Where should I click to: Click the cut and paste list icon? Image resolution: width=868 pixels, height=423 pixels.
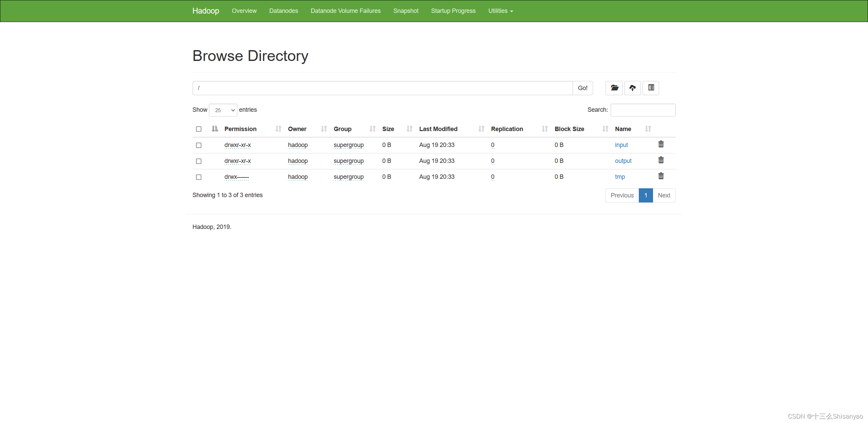pos(651,88)
